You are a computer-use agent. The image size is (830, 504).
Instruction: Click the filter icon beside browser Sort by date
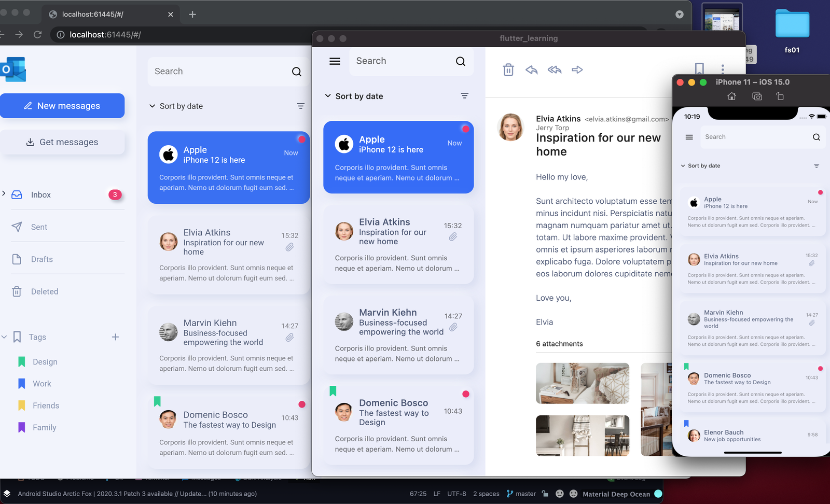(300, 106)
